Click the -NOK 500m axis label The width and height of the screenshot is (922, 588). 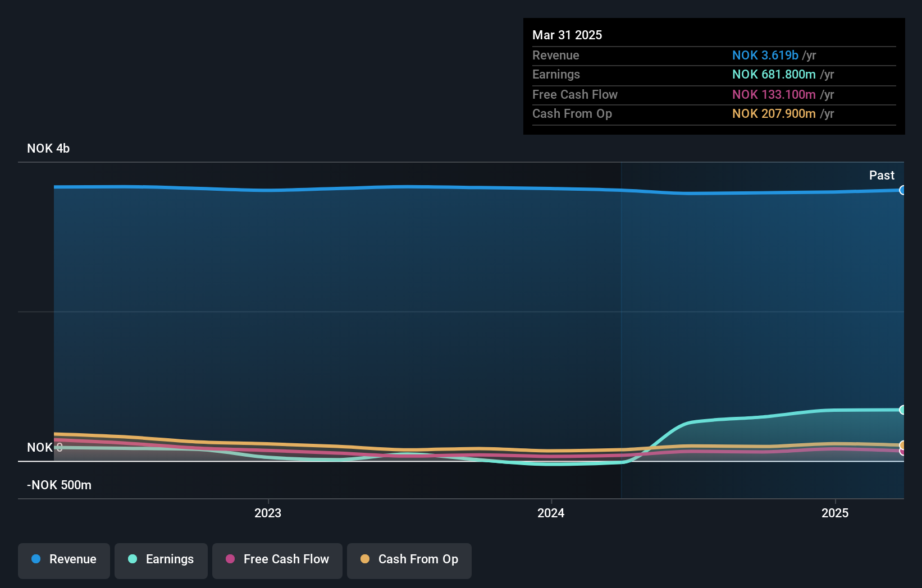(x=60, y=485)
